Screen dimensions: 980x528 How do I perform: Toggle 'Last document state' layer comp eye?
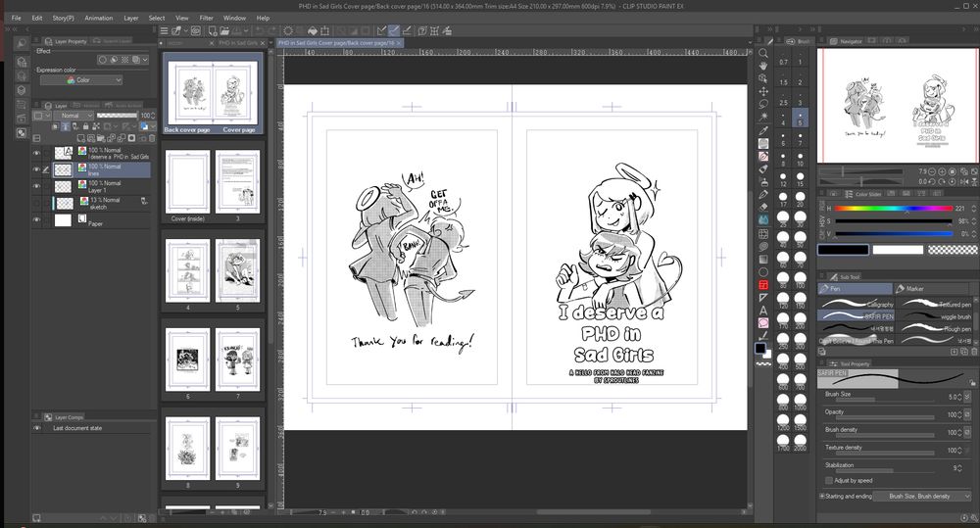37,428
